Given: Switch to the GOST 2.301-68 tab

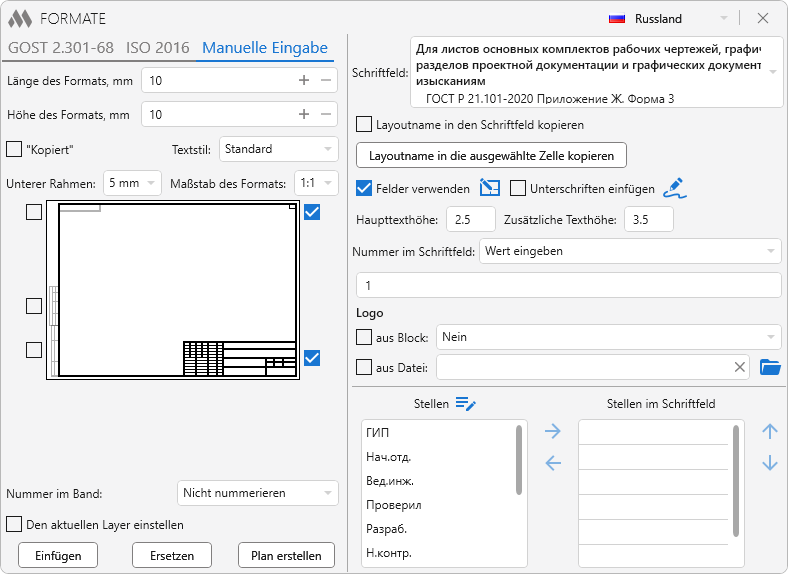Looking at the screenshot, I should click(x=61, y=47).
